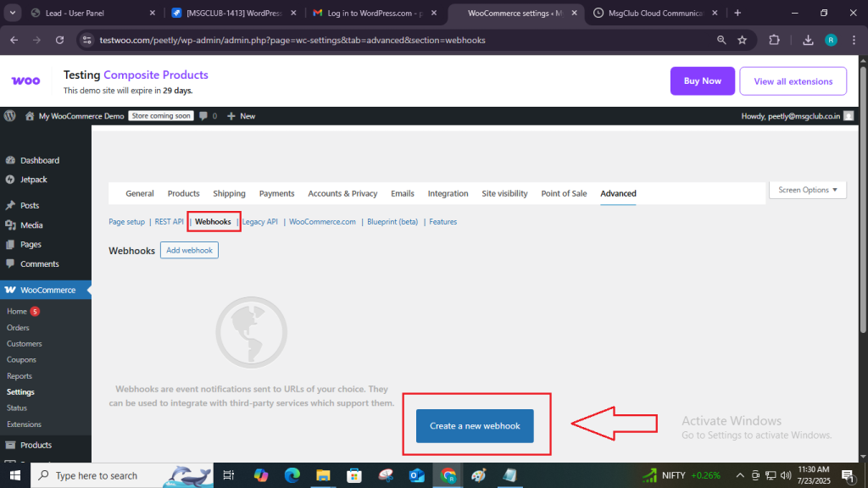The height and width of the screenshot is (488, 868).
Task: Open the WooCommerce.com section link
Action: point(322,222)
